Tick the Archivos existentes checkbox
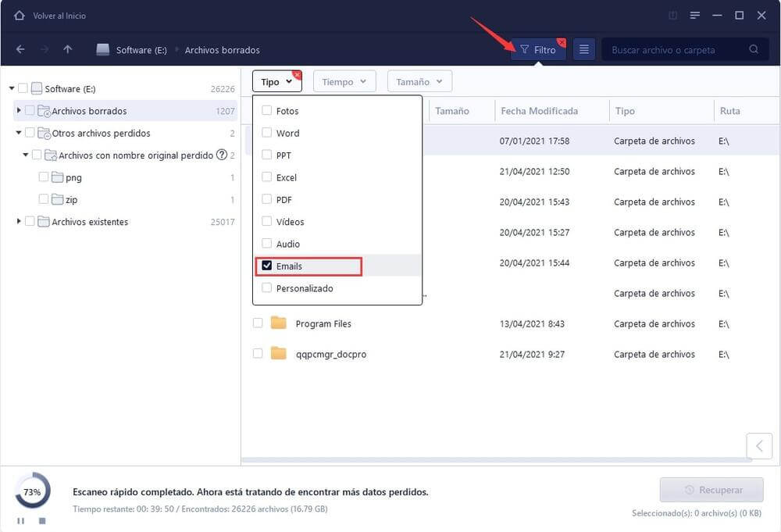 [x=30, y=220]
